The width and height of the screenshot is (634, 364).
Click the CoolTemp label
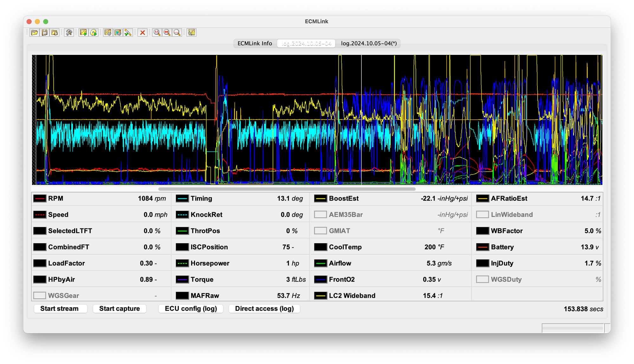point(345,247)
